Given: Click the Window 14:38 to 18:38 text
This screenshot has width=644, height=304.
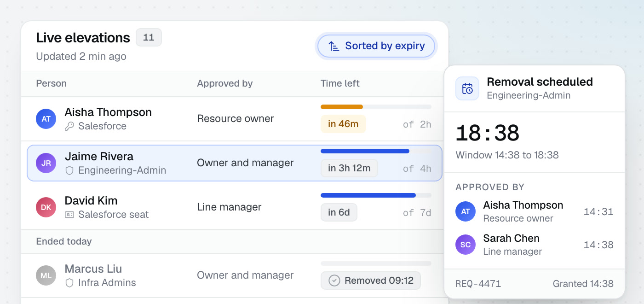Looking at the screenshot, I should point(507,155).
